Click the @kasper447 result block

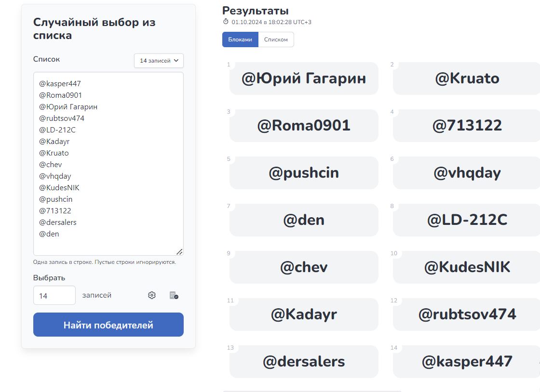coord(467,362)
